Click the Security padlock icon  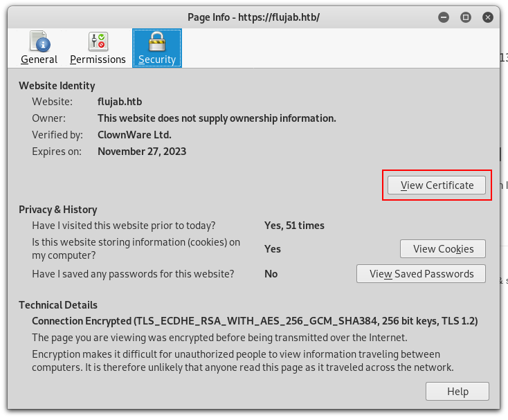[x=157, y=41]
